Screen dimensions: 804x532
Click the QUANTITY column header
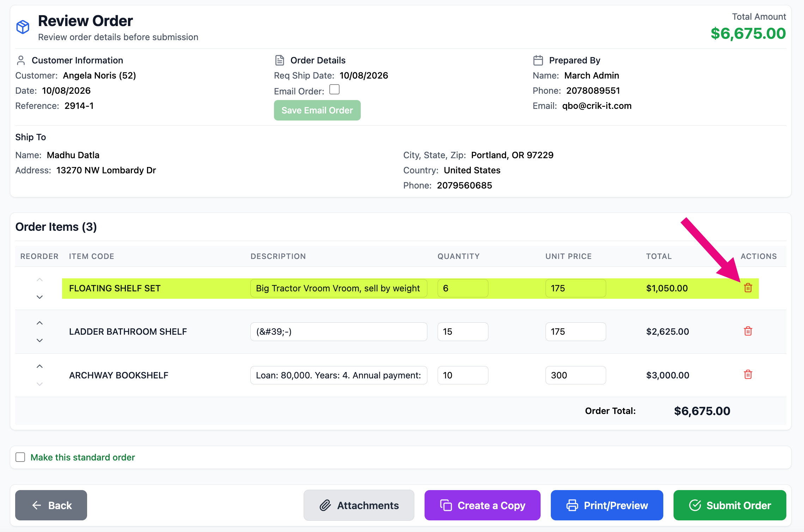[458, 256]
